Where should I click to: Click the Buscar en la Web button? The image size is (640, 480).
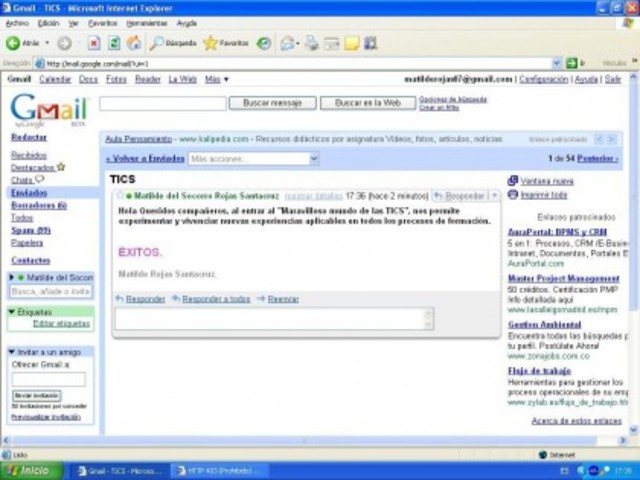coord(368,103)
